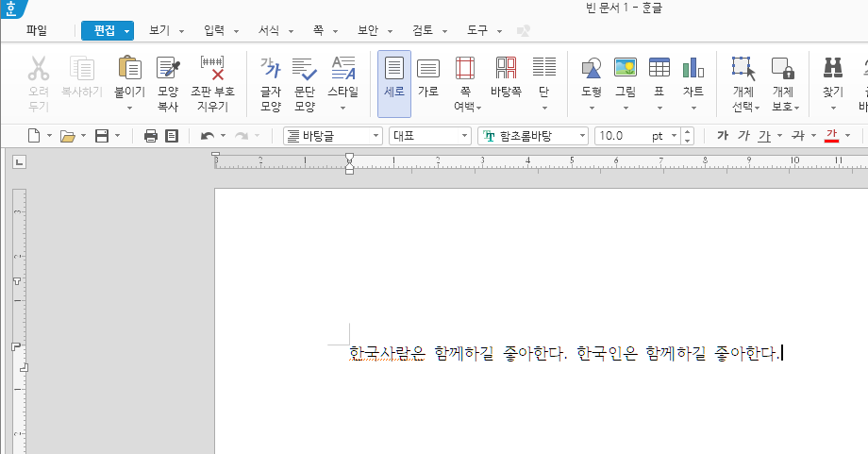Viewport: 868px width, 454px height.
Task: Toggle Strikethrough formatting
Action: [797, 136]
